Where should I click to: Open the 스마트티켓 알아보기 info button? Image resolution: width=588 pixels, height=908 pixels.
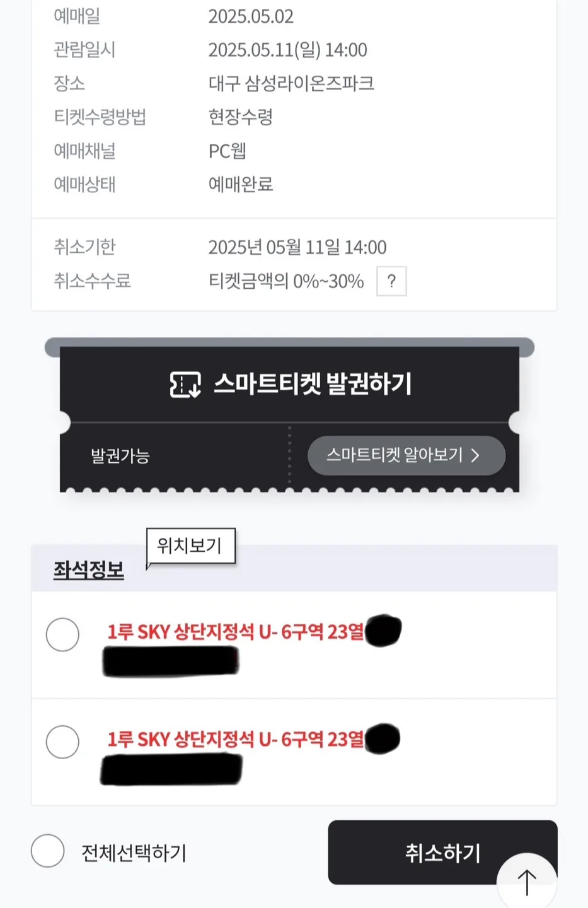pos(406,455)
